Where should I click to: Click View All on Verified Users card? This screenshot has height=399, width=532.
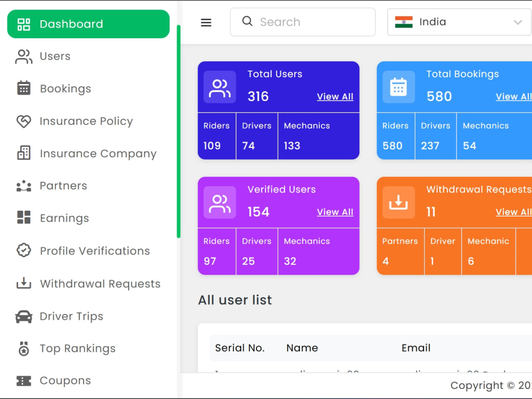(335, 212)
